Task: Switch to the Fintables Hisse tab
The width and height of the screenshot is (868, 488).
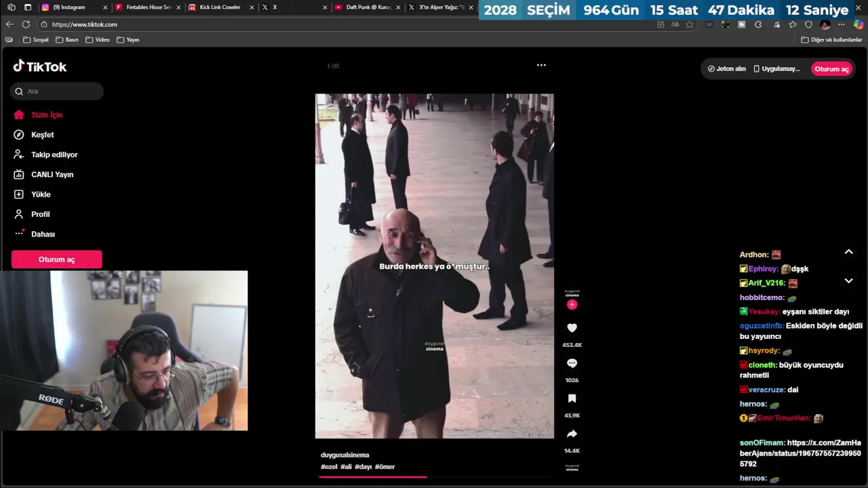Action: point(147,7)
